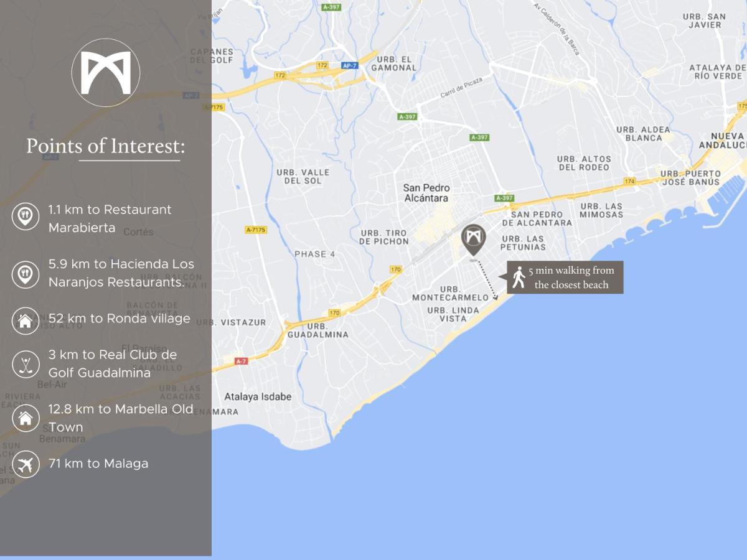747x560 pixels.
Task: Click the San Pedro Alcántara map label
Action: tap(426, 193)
